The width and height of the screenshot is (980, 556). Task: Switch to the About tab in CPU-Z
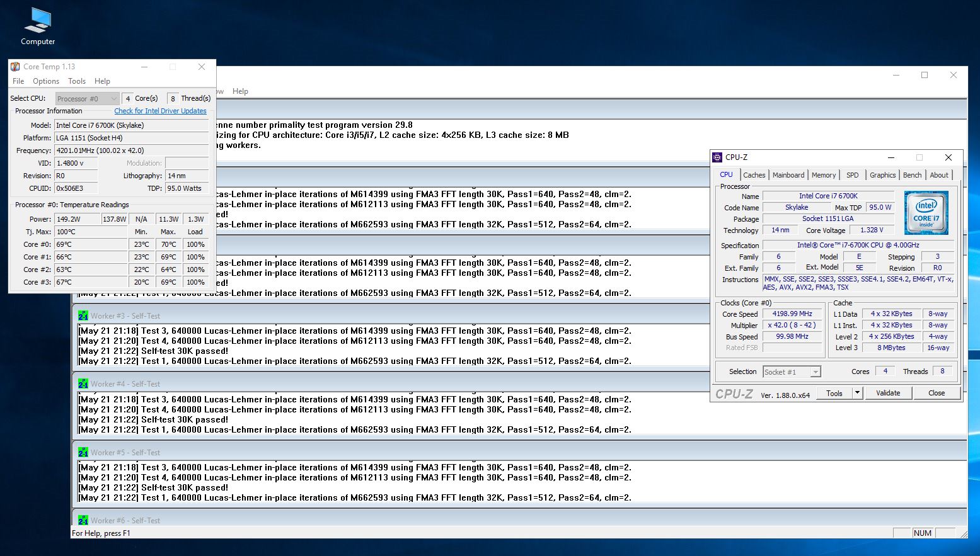939,175
